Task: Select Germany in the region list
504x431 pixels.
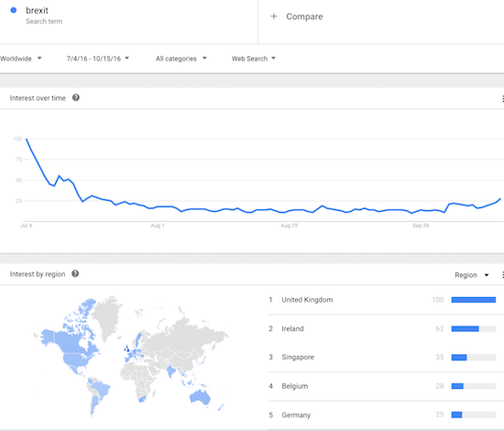Action: 382,414
